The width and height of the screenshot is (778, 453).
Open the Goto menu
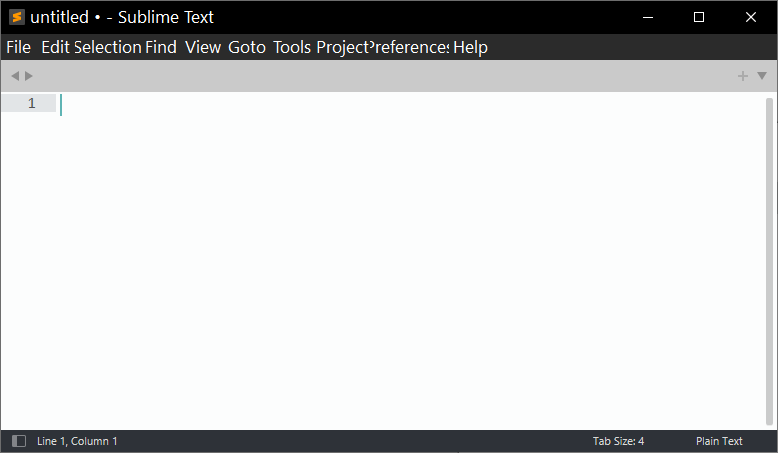click(247, 47)
